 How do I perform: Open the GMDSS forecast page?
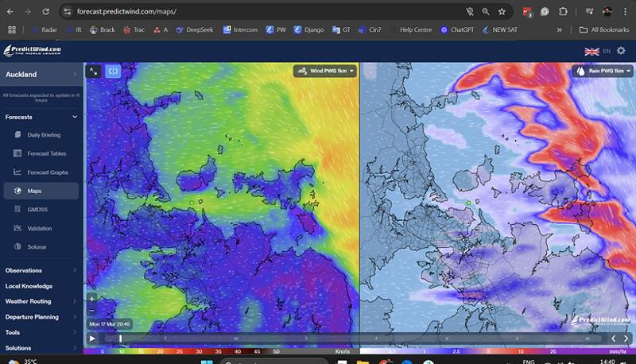(x=39, y=209)
